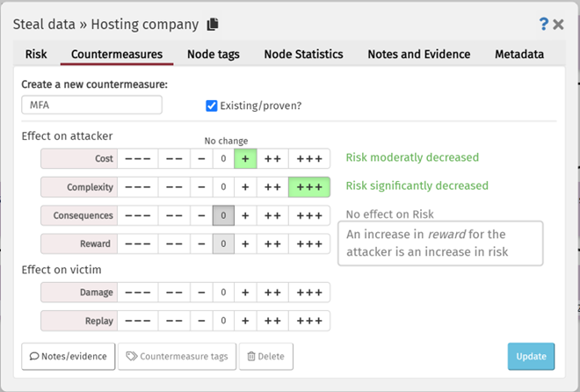This screenshot has width=580, height=392.
Task: Set Complexity effect to double plus
Action: pos(272,187)
